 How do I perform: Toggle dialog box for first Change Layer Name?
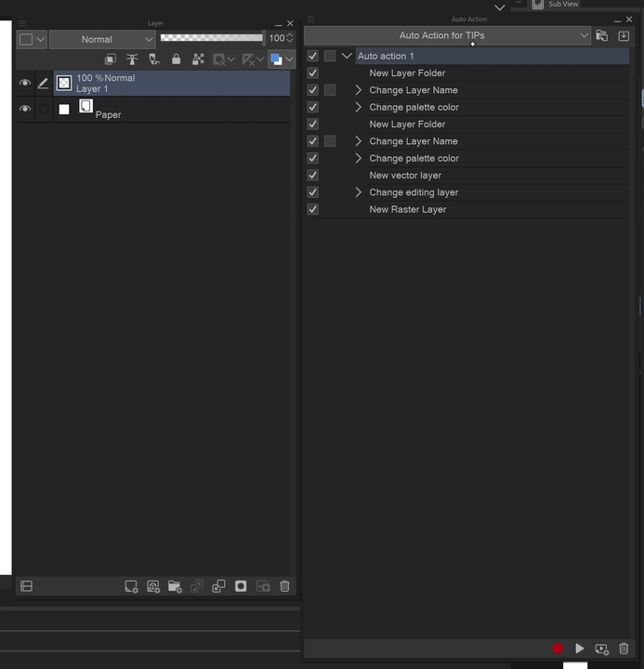click(x=330, y=90)
